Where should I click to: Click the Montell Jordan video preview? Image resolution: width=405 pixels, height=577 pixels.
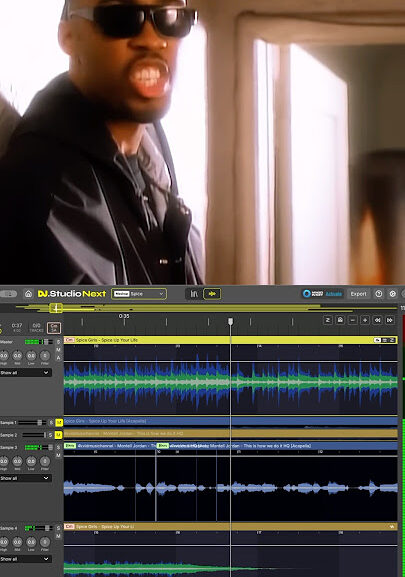[202, 142]
